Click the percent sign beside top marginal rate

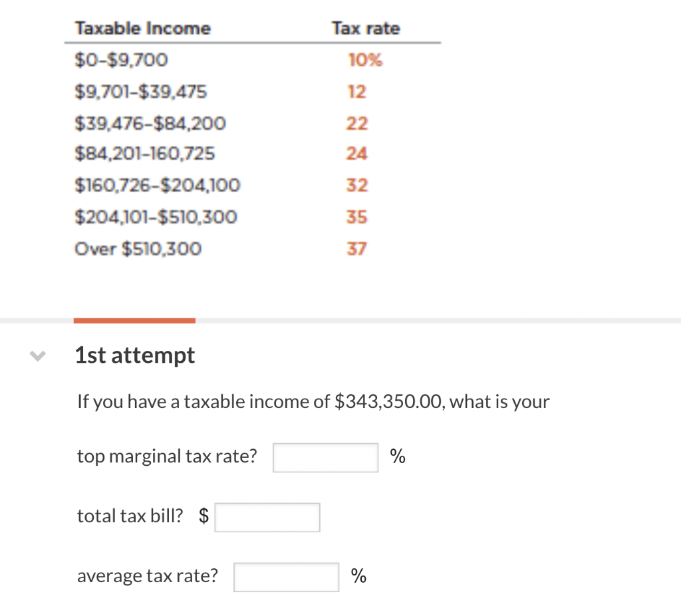(x=397, y=456)
